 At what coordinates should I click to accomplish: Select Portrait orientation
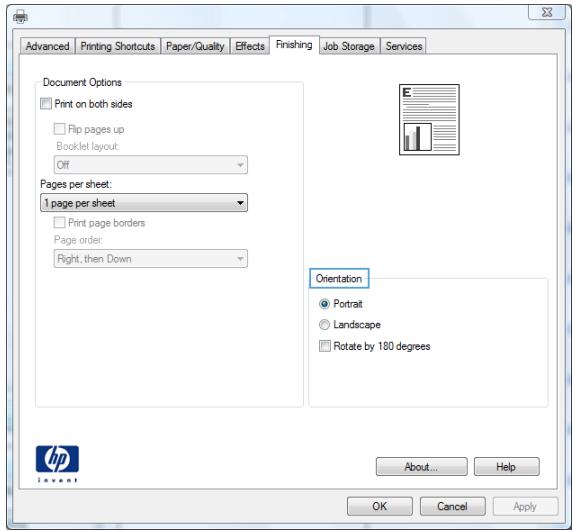325,304
